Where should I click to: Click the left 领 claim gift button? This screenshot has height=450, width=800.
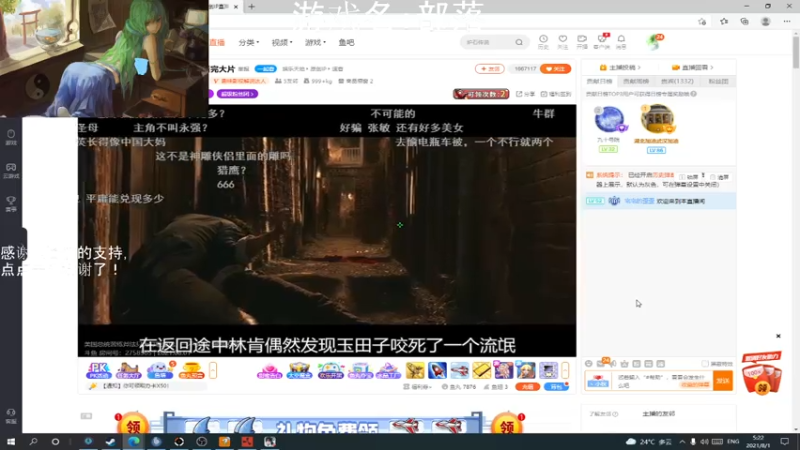(x=133, y=424)
